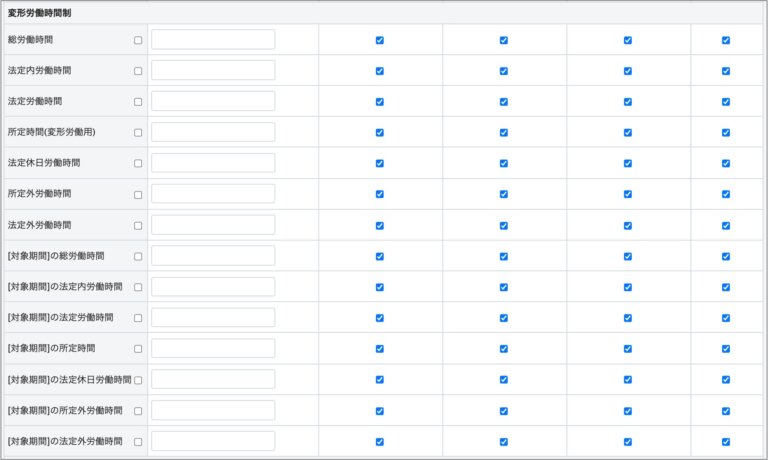Tick the checkbox beside 法定外労働時間 label
This screenshot has height=460, width=768.
[138, 225]
